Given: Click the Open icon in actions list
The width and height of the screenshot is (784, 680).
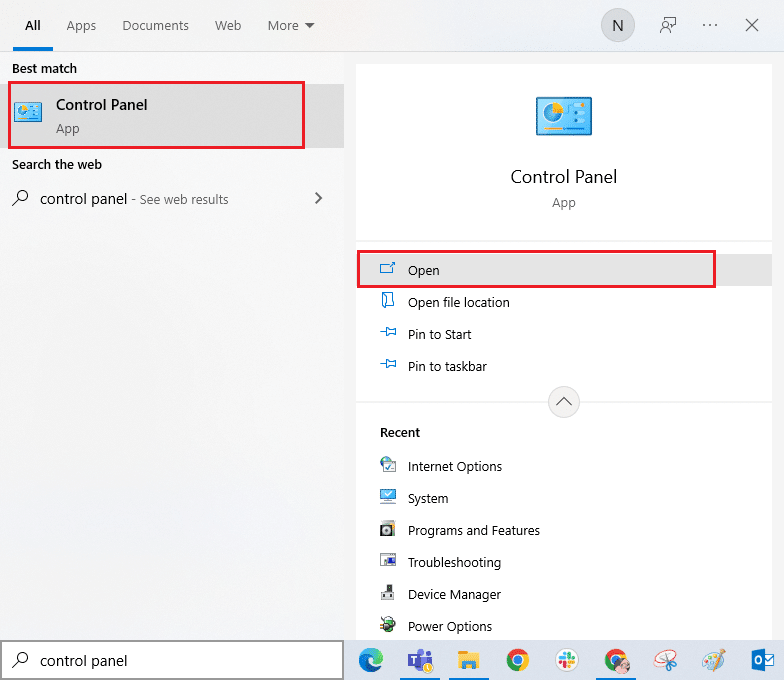Looking at the screenshot, I should coord(388,268).
